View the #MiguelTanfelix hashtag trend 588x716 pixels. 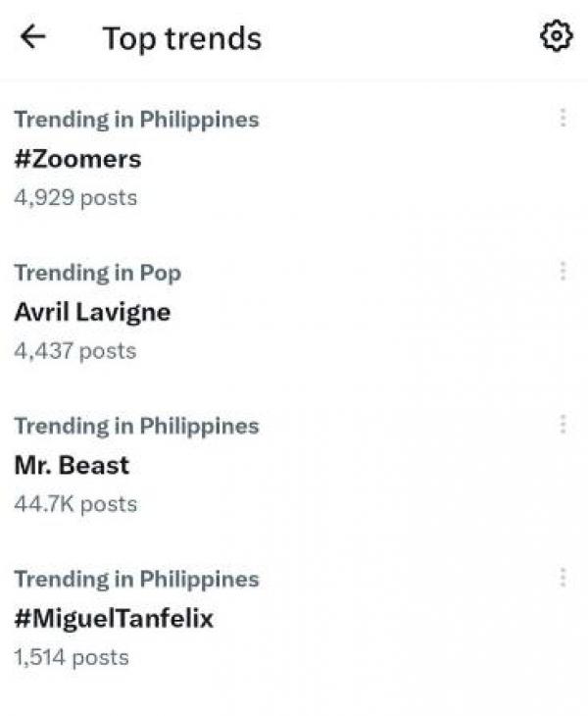(113, 618)
